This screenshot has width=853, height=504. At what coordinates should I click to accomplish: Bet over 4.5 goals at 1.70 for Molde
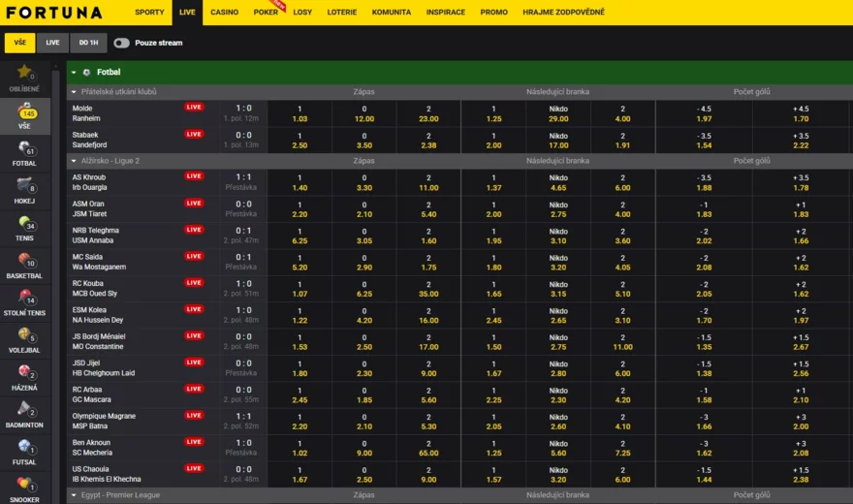(801, 113)
